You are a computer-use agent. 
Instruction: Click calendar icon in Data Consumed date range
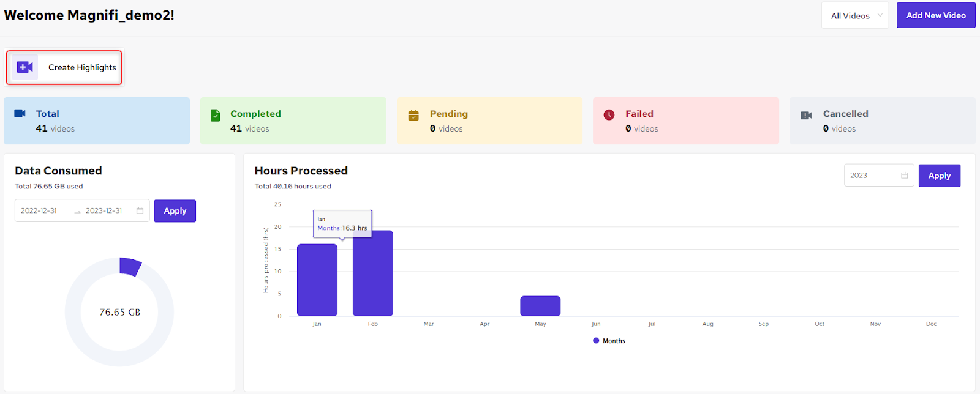tap(140, 210)
